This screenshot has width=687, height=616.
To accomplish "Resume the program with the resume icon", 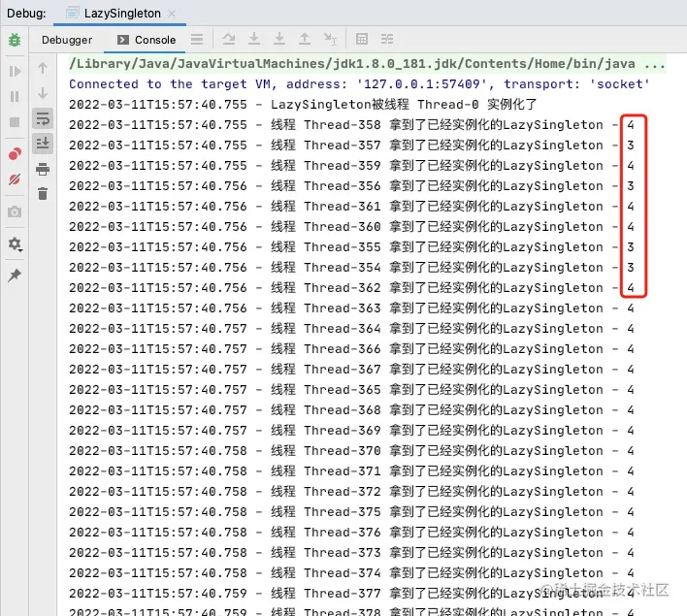I will 15,71.
